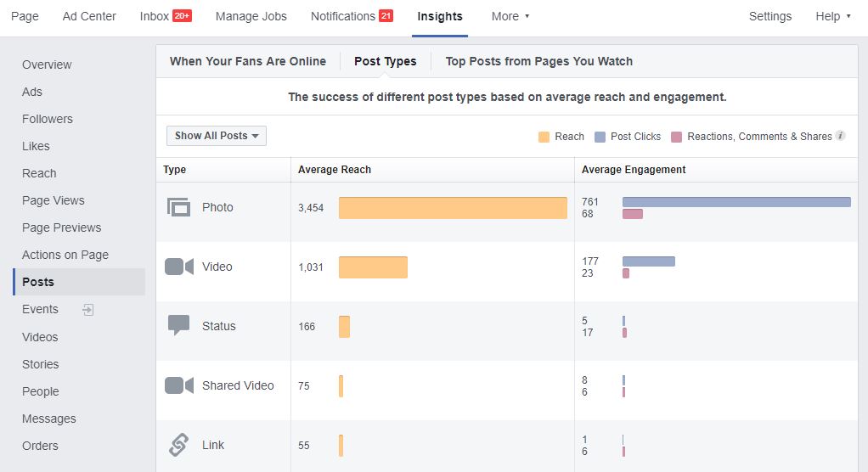This screenshot has height=472, width=868.
Task: Click the Type column header
Action: pos(174,170)
